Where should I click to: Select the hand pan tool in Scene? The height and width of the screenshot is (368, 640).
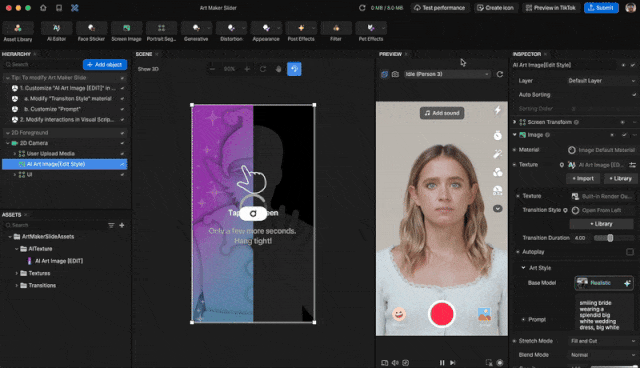point(278,69)
